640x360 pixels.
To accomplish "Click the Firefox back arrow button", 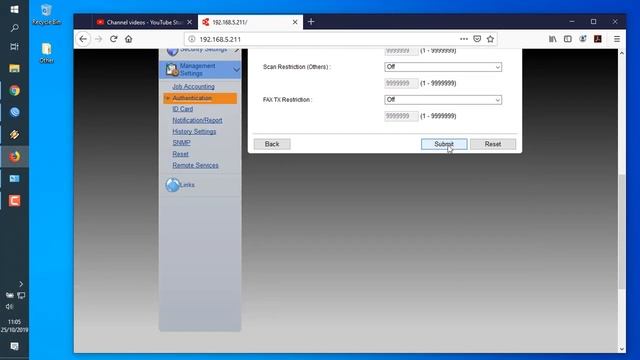I will [x=83, y=39].
